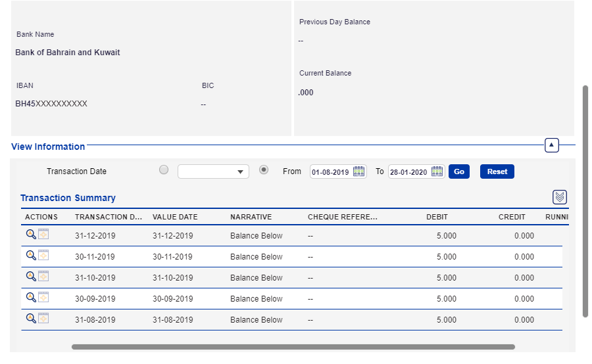The width and height of the screenshot is (592, 364).
Task: Open the calendar picker for the From date
Action: [x=359, y=171]
